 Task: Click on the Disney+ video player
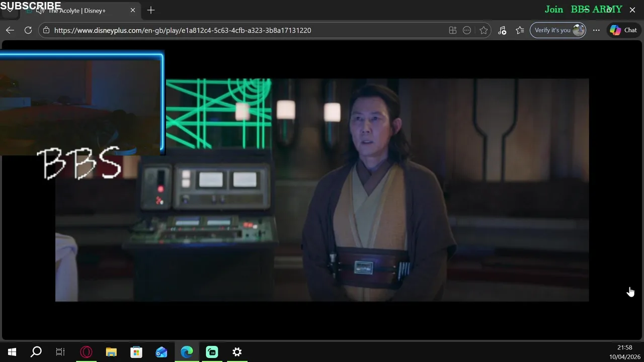pyautogui.click(x=322, y=190)
